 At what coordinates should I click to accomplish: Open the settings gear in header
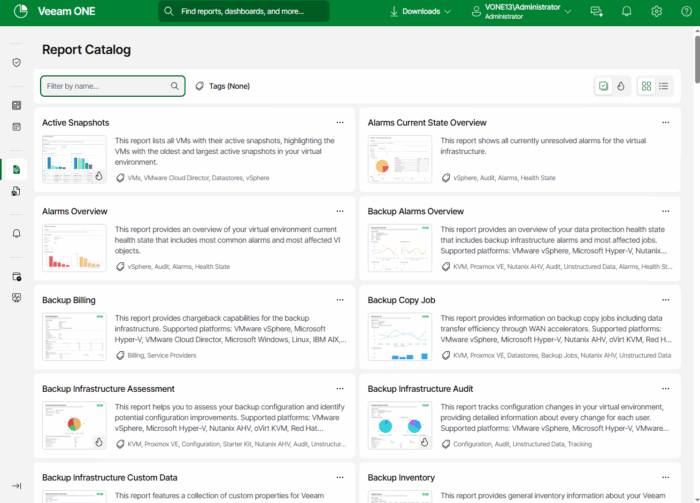656,11
